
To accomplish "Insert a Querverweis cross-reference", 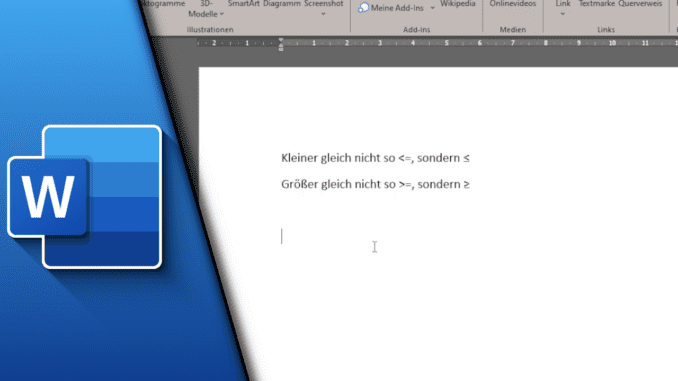I will [640, 4].
